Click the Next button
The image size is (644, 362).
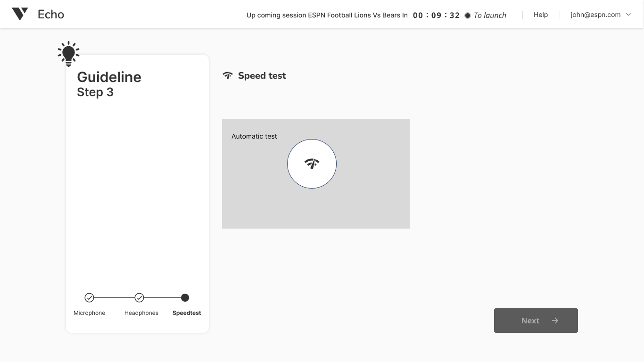pos(536,321)
